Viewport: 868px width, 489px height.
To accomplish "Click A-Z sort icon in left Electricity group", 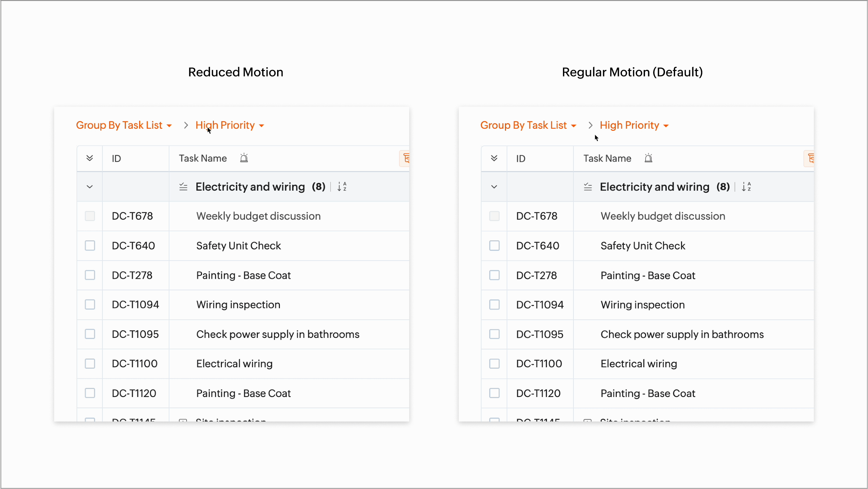I will coord(342,187).
